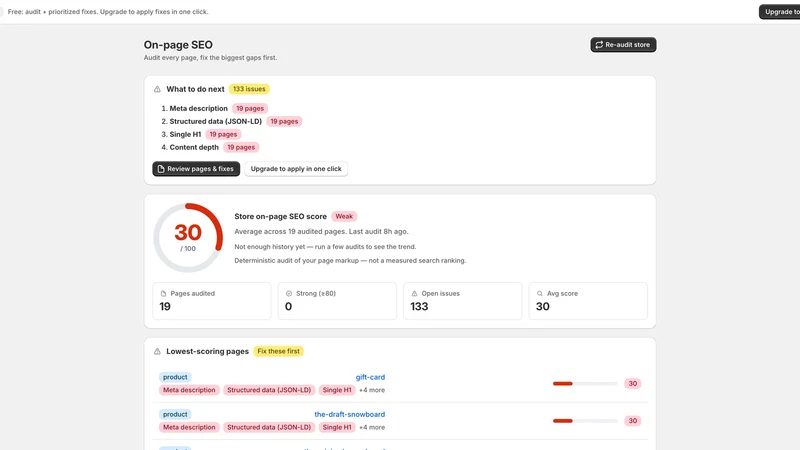This screenshot has width=800, height=450.
Task: Open the the-draft-snowboard page link
Action: tap(349, 414)
